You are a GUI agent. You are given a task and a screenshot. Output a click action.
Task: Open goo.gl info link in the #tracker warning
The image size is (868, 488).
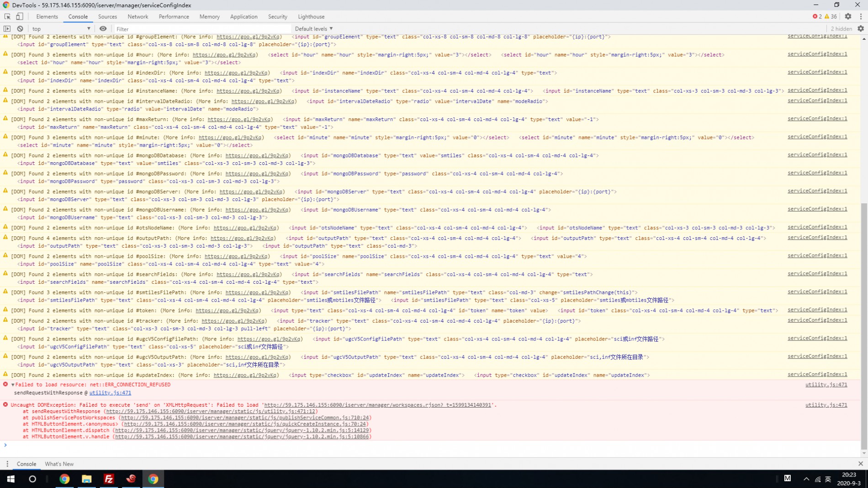point(233,321)
